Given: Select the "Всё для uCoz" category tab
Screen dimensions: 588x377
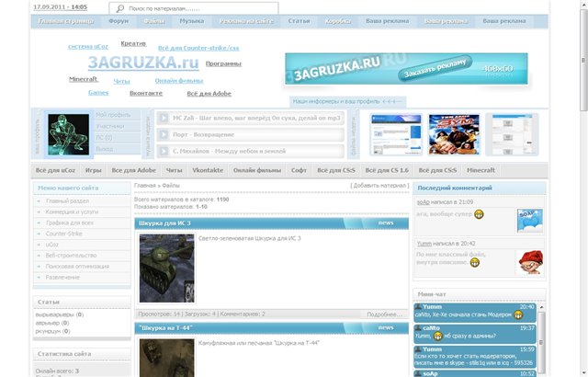Looking at the screenshot, I should point(55,170).
